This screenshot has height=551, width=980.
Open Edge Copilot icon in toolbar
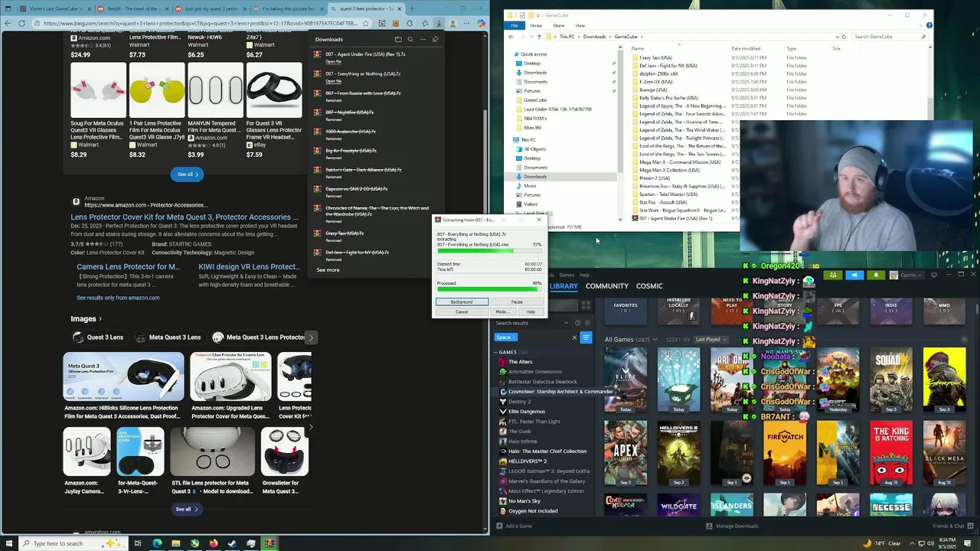pyautogui.click(x=481, y=23)
